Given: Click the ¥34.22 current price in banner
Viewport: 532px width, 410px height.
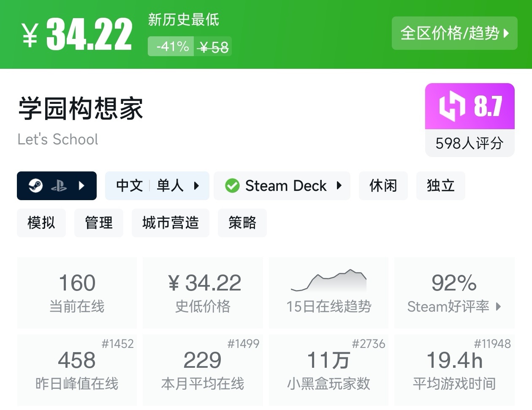Looking at the screenshot, I should (77, 35).
